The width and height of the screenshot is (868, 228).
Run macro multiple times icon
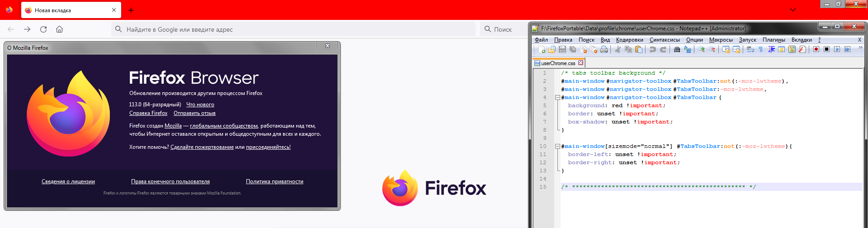pyautogui.click(x=848, y=49)
